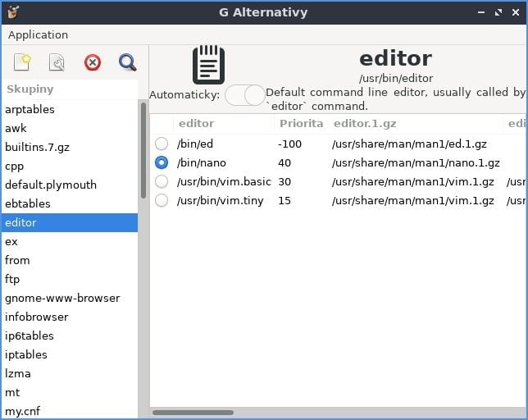This screenshot has width=528, height=420.
Task: Select awk group in list
Action: [x=70, y=128]
